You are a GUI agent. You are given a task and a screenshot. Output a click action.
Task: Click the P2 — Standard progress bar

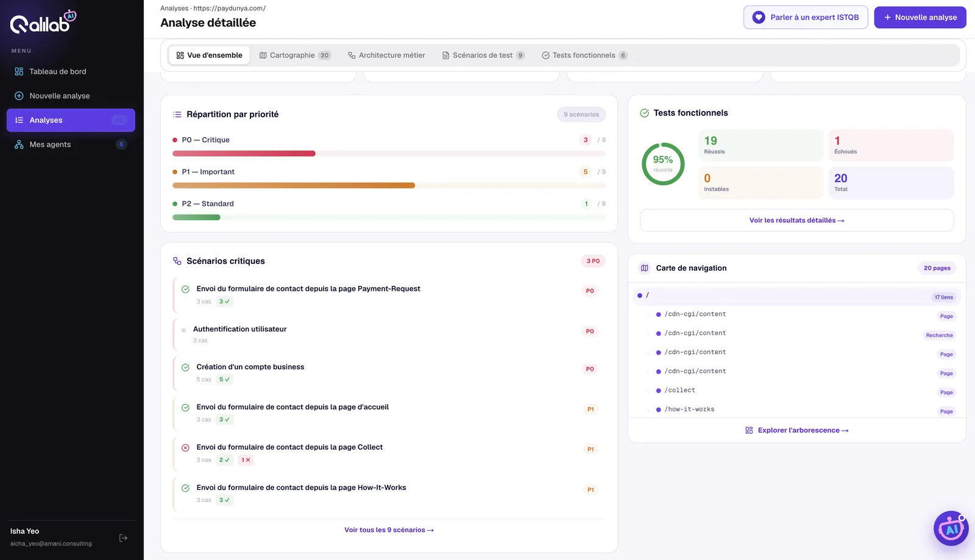(389, 218)
